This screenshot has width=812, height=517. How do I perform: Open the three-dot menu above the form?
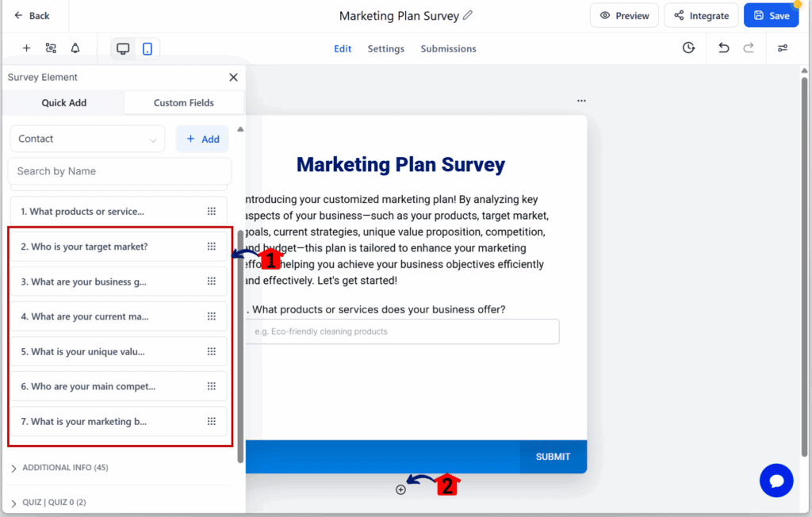pyautogui.click(x=581, y=101)
